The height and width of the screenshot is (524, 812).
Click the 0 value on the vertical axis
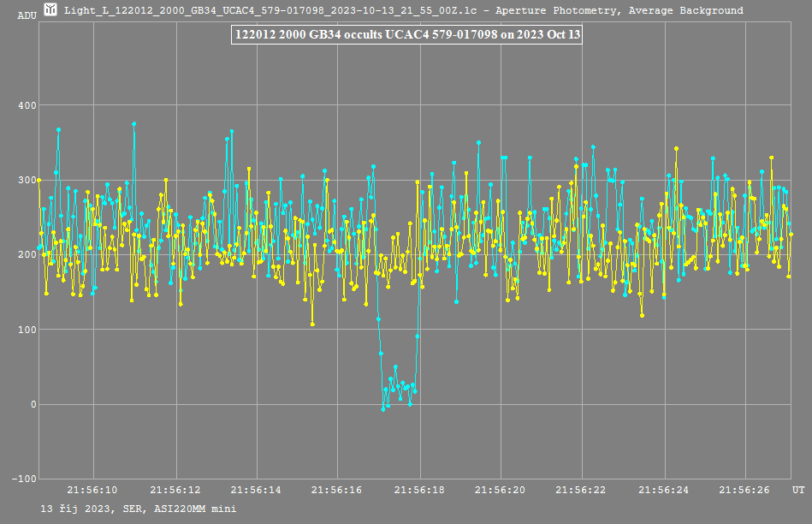pos(33,404)
